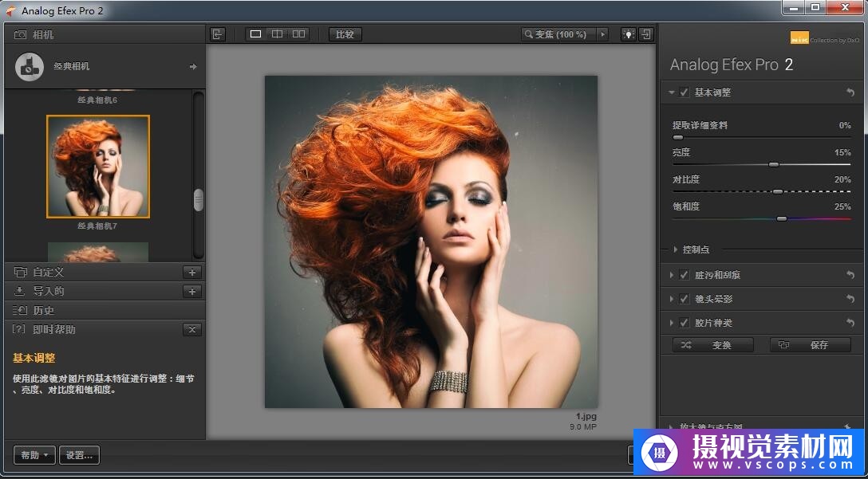Click the lightbulb background color icon
The height and width of the screenshot is (479, 868).
[629, 34]
